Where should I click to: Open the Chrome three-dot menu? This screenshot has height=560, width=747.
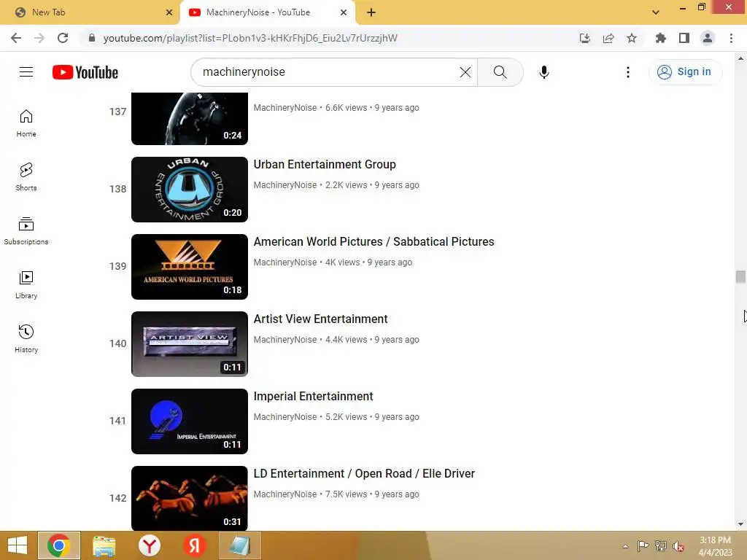[x=731, y=38]
